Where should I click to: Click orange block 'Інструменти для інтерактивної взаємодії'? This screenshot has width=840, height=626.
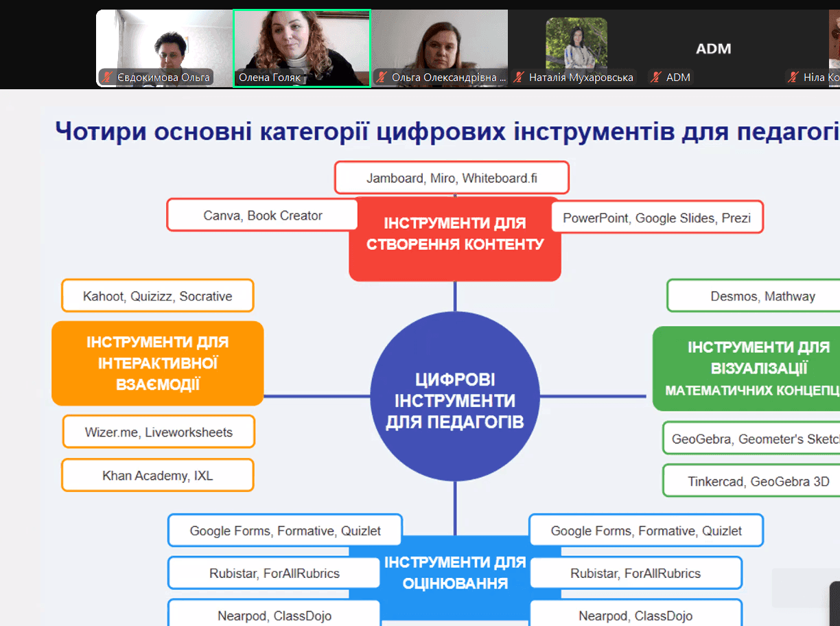coord(158,363)
